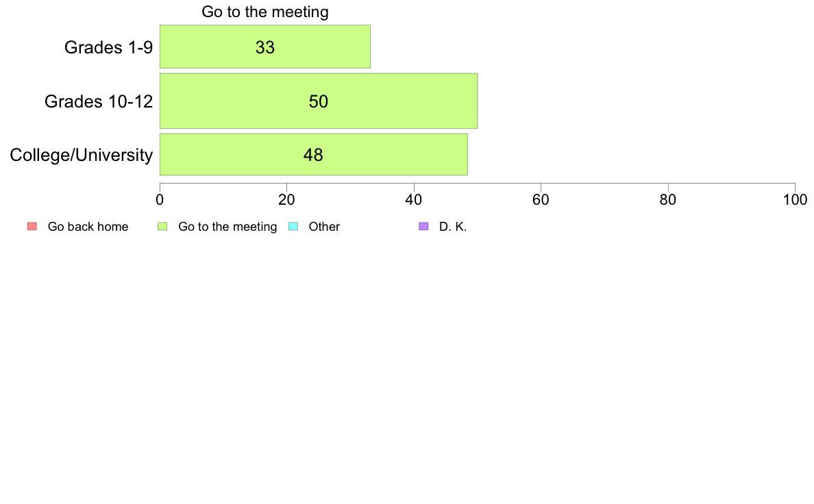This screenshot has width=814, height=504.
Task: Click the 60 tick on the axis
Action: pos(541,200)
